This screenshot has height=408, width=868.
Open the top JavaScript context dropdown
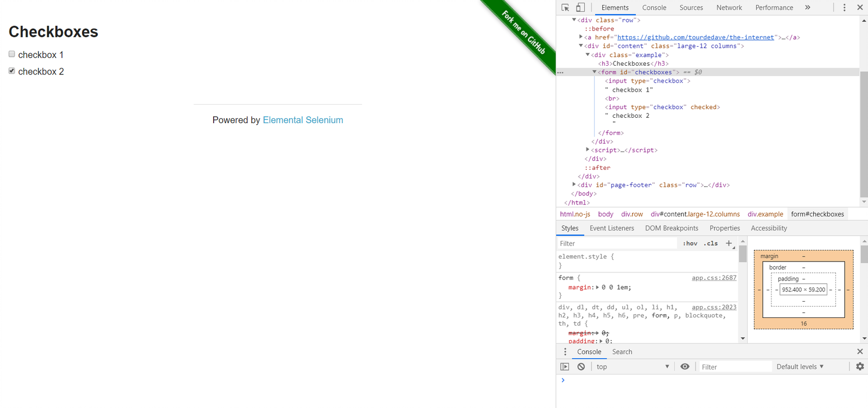[x=633, y=367]
